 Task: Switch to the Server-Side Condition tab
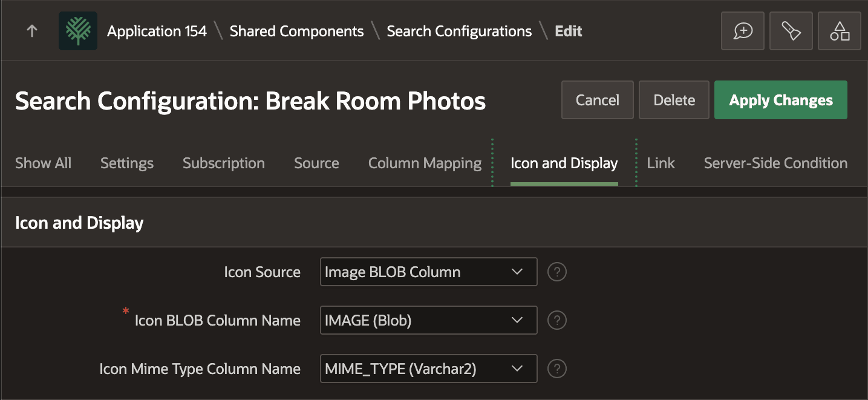[x=775, y=163]
